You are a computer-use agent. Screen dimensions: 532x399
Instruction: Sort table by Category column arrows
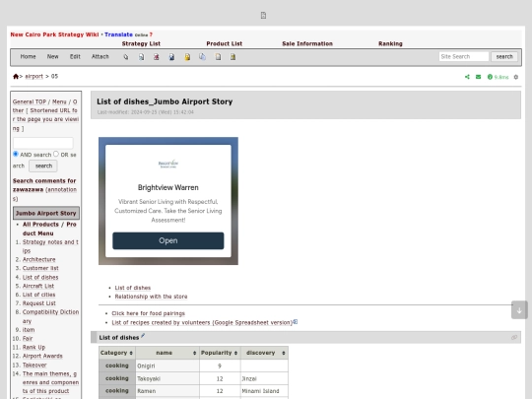(131, 354)
